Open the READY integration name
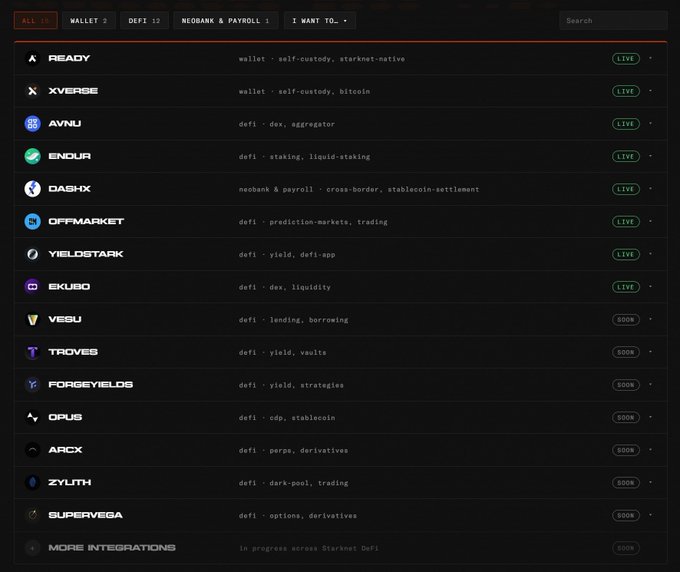This screenshot has height=572, width=680. click(x=69, y=58)
